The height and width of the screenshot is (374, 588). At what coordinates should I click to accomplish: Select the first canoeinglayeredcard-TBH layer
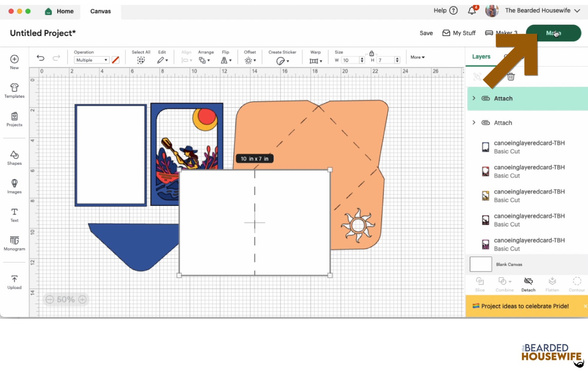(x=527, y=147)
